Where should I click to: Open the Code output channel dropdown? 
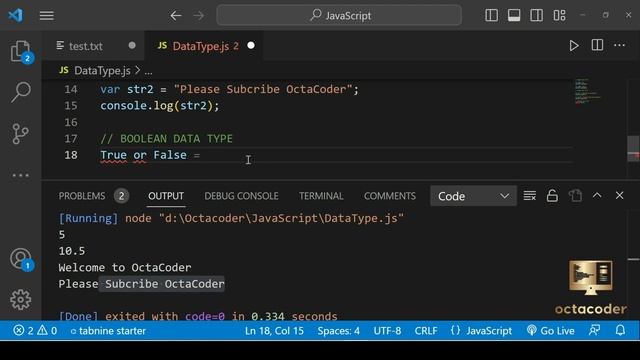(473, 196)
